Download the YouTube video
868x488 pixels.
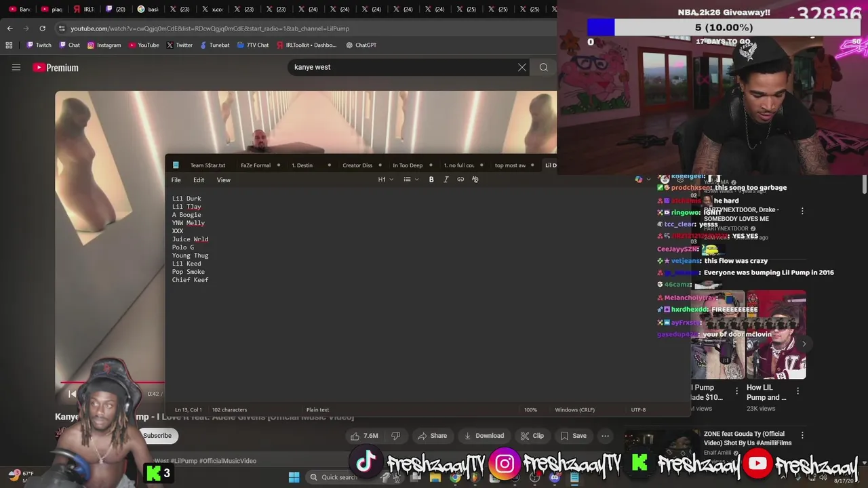484,436
